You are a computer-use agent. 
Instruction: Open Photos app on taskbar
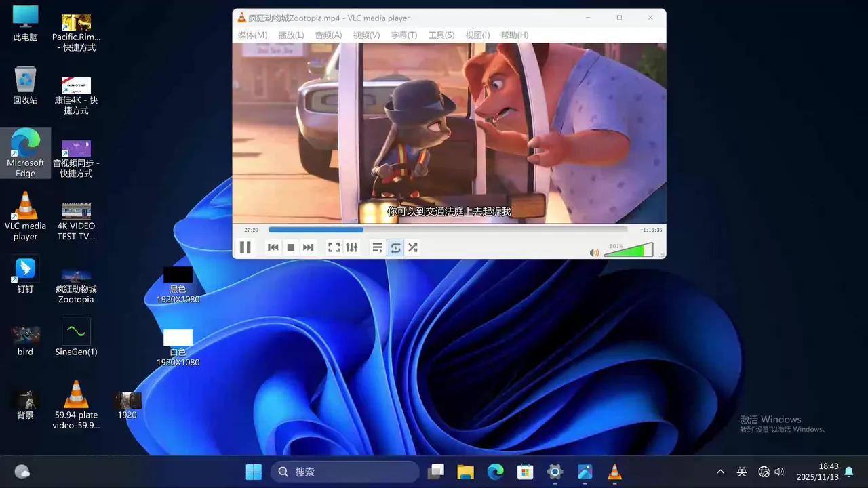585,472
